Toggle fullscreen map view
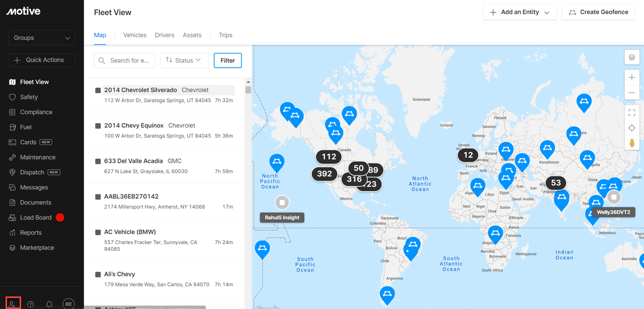Image resolution: width=644 pixels, height=309 pixels. pos(632,113)
